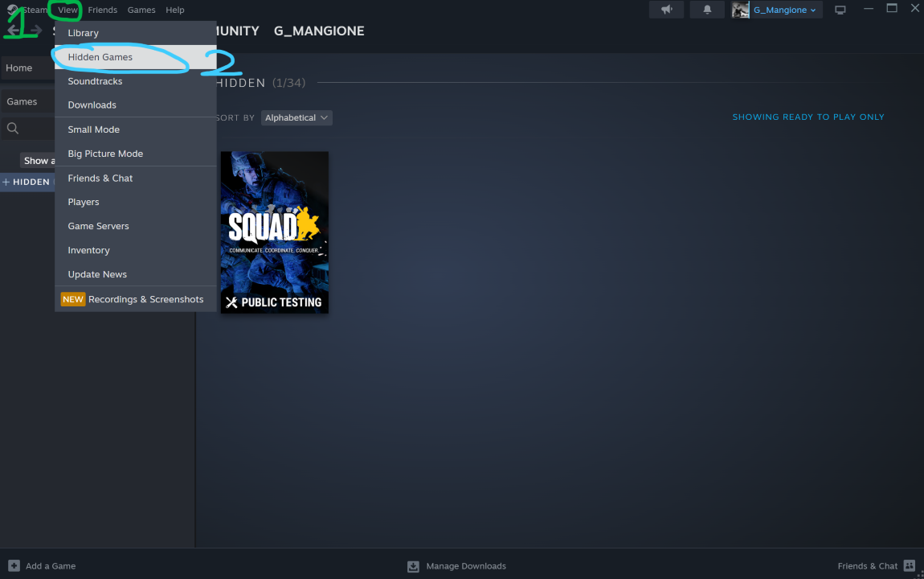Select Downloads in the View menu
This screenshot has height=579, width=924.
[x=136, y=105]
